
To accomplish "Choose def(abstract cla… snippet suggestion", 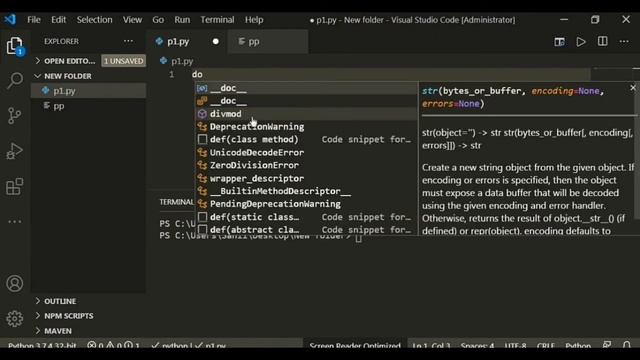I will pos(306,229).
